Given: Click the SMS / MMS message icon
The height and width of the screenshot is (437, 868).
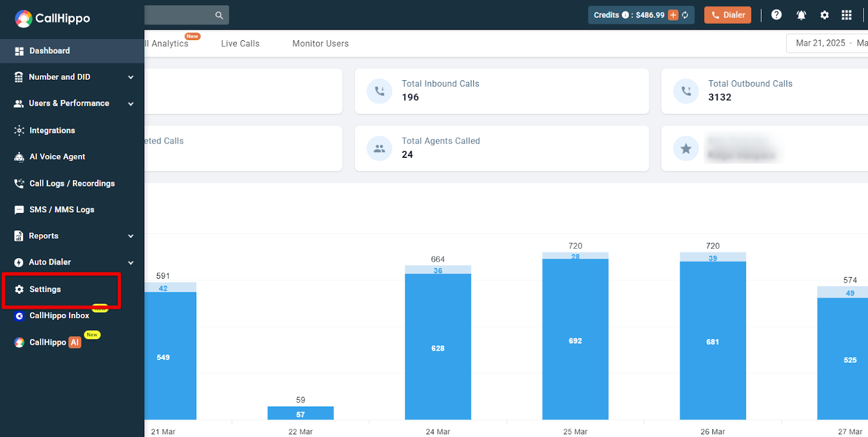Looking at the screenshot, I should (19, 210).
